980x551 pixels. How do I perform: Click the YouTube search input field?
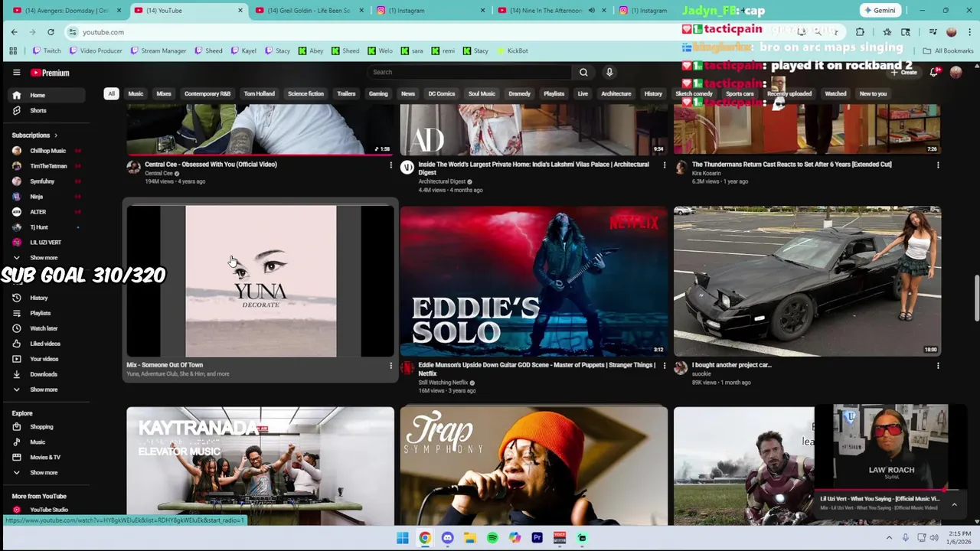click(x=469, y=72)
